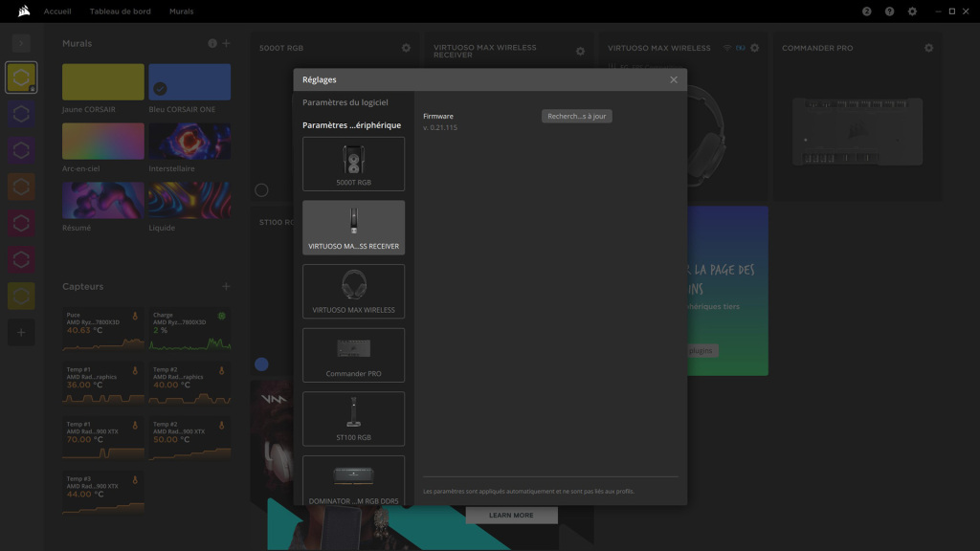Select the purple profile icon in sidebar
This screenshot has height=551, width=980.
click(x=21, y=150)
